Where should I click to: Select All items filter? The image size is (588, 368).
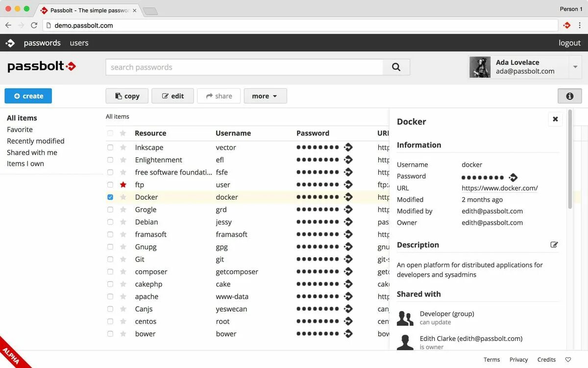click(x=22, y=118)
